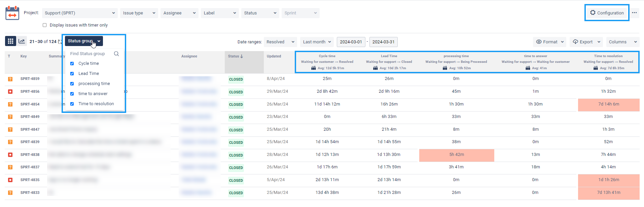Uncheck the Time to resolution status group
The width and height of the screenshot is (644, 207).
[x=72, y=104]
